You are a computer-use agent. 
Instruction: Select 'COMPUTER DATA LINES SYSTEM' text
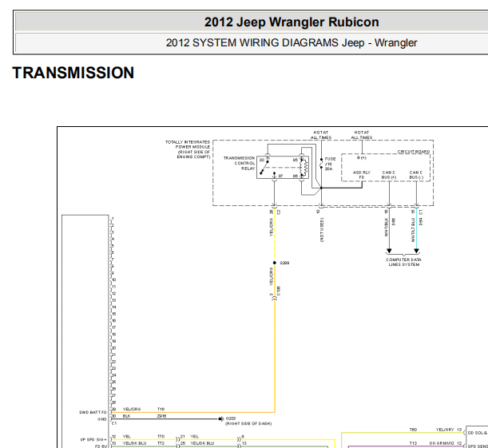coord(403,262)
